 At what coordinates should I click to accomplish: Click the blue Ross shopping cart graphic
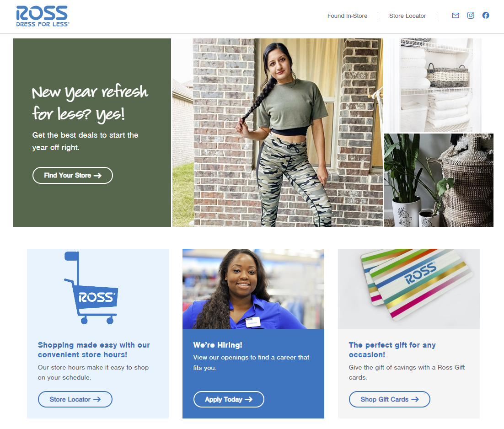pyautogui.click(x=91, y=288)
